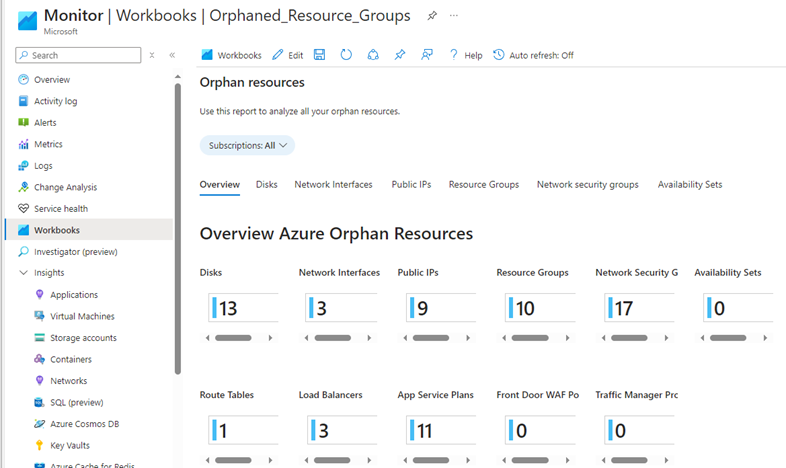
Task: Click Edit in the workbook toolbar
Action: click(x=288, y=55)
